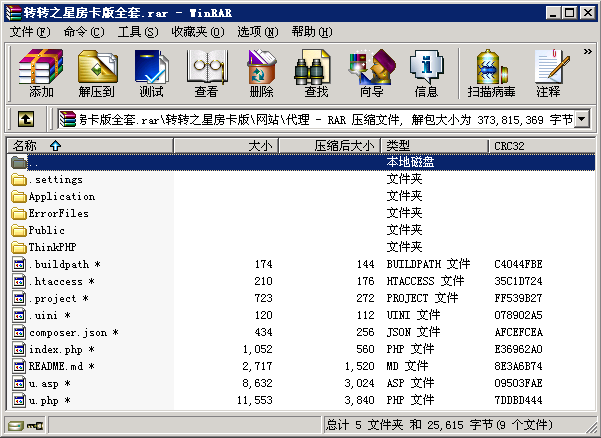The image size is (601, 438).
Task: Go up one folder level button
Action: pos(26,120)
